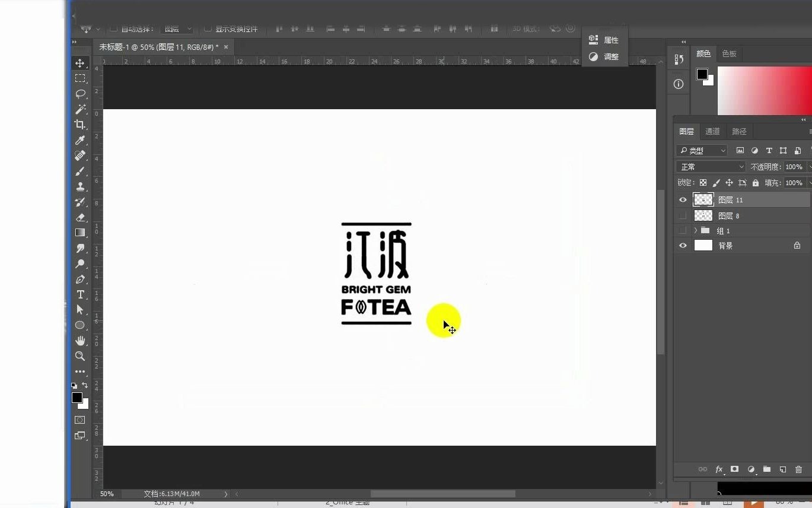Viewport: 812px width, 508px height.
Task: Filter layers by pixel layer type
Action: (x=740, y=151)
